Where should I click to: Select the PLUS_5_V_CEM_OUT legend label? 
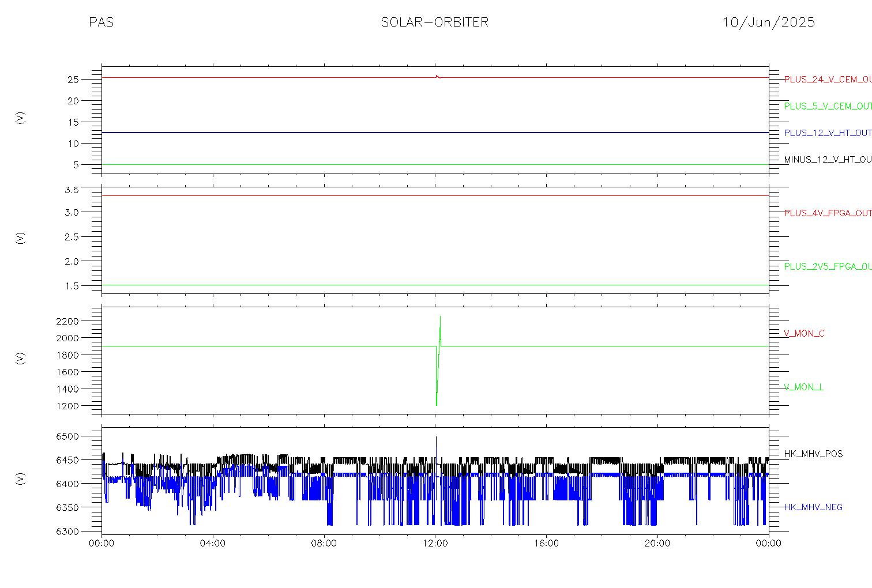pos(828,106)
